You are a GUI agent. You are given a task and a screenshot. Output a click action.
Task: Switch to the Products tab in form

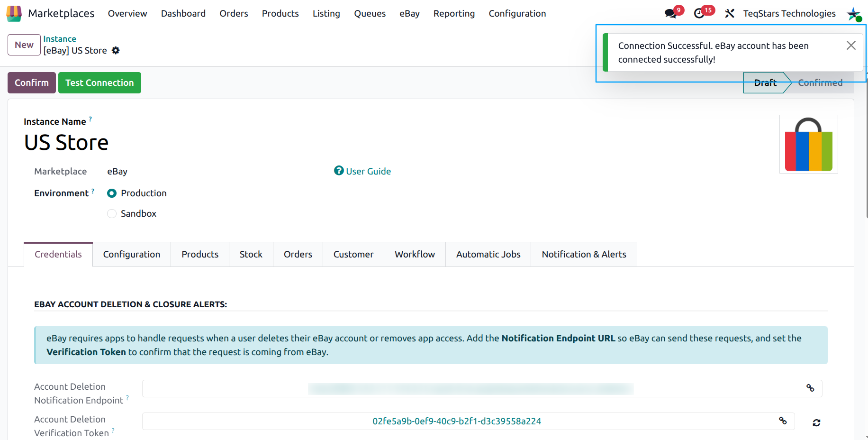point(200,254)
